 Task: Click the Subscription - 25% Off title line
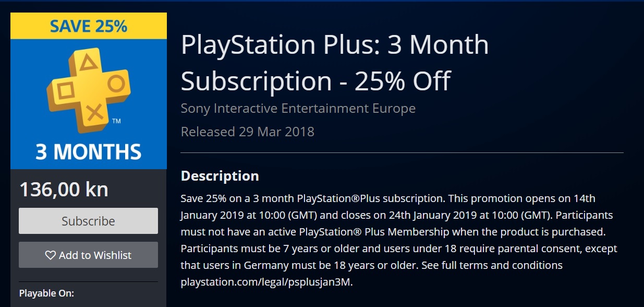tap(315, 81)
